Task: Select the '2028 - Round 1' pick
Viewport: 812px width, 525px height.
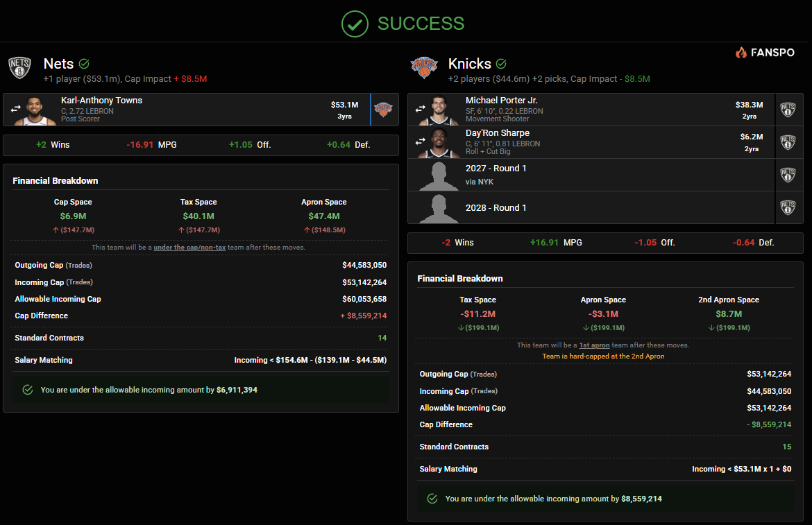Action: (x=496, y=207)
